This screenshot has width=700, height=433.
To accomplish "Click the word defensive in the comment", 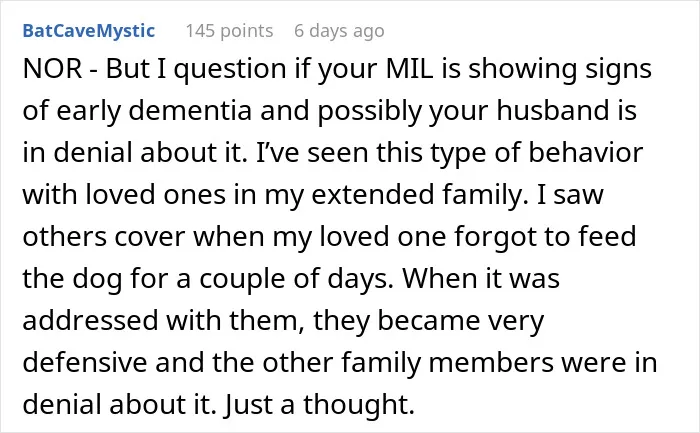I will [84, 362].
